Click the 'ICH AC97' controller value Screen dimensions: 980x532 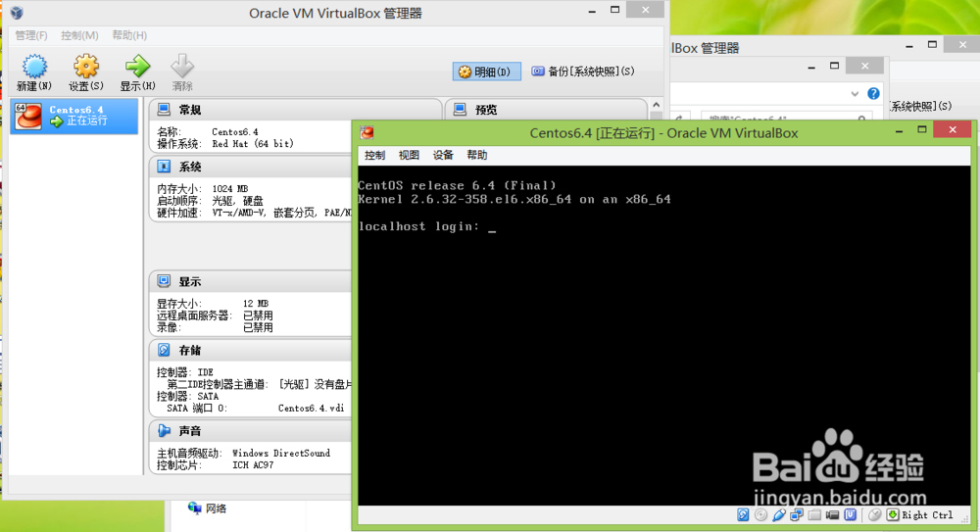(x=253, y=465)
